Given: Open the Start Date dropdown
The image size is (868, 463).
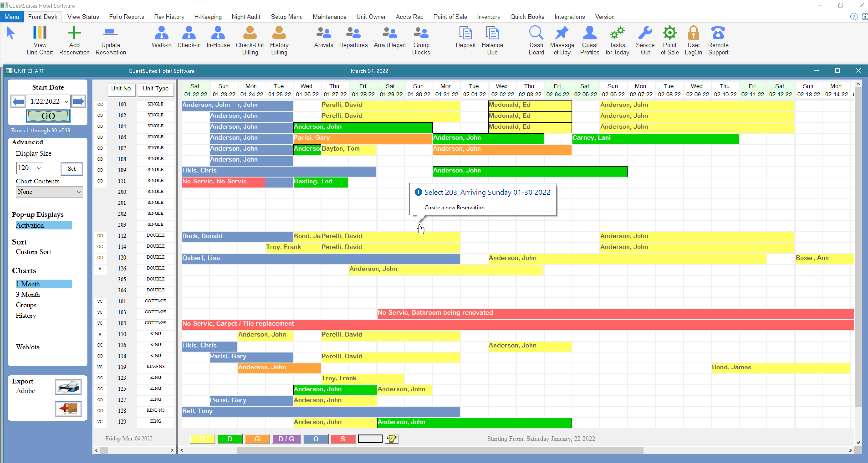Looking at the screenshot, I should (x=66, y=101).
